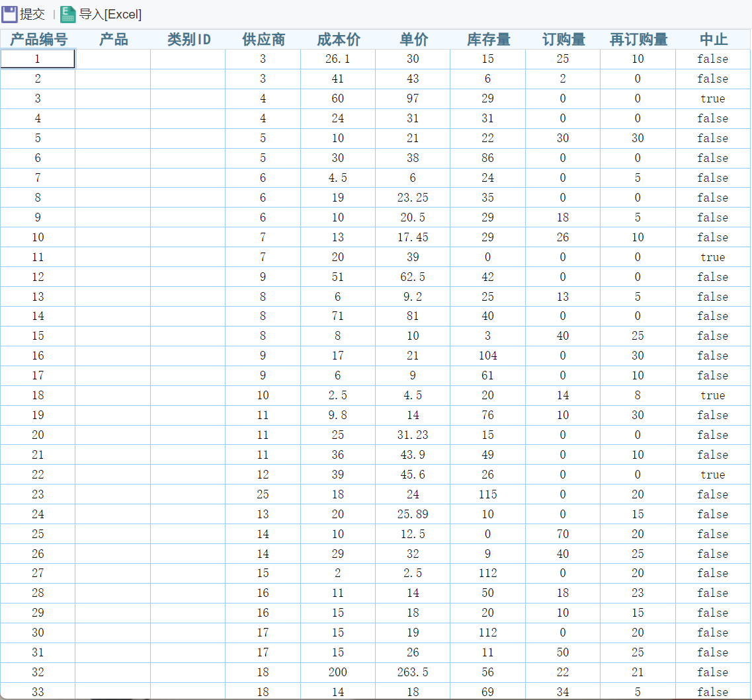Click the unit price 263.5 cell
752x700 pixels.
(x=413, y=672)
